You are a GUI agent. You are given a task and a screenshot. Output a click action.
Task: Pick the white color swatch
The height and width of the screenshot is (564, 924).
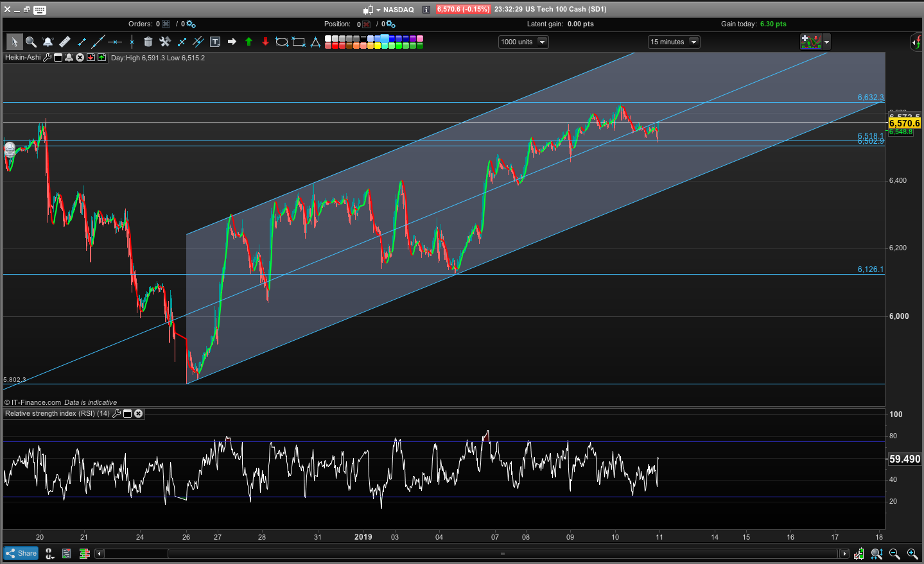tap(328, 38)
